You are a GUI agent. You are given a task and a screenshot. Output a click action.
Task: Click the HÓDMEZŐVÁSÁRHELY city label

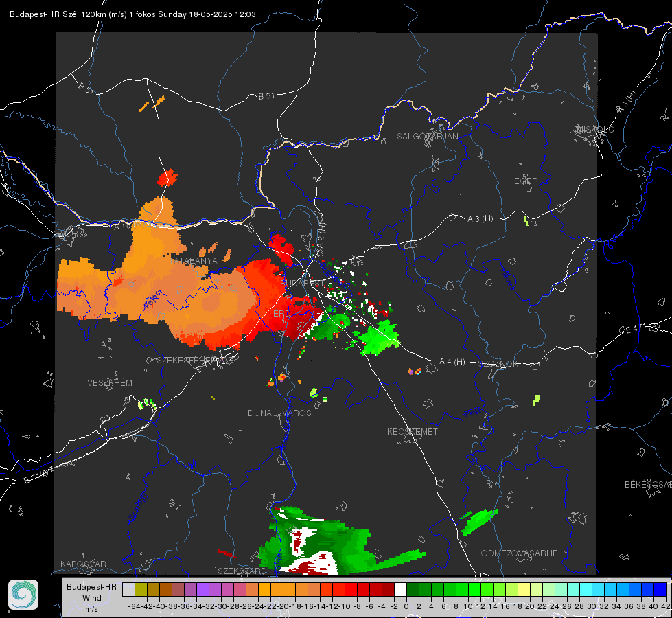521,553
